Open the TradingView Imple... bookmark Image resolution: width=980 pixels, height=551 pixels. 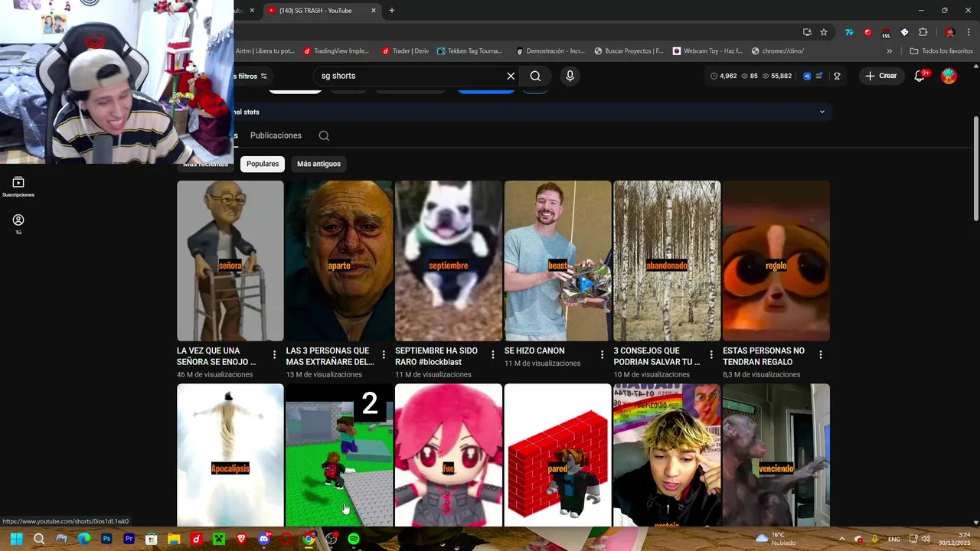[336, 51]
